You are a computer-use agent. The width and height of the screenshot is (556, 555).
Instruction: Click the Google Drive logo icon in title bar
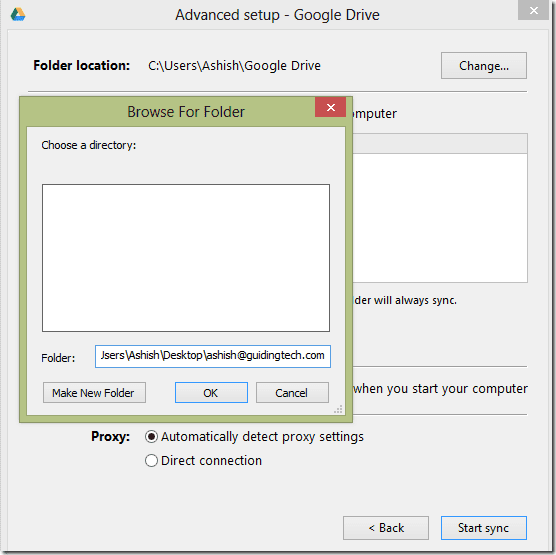pos(18,15)
